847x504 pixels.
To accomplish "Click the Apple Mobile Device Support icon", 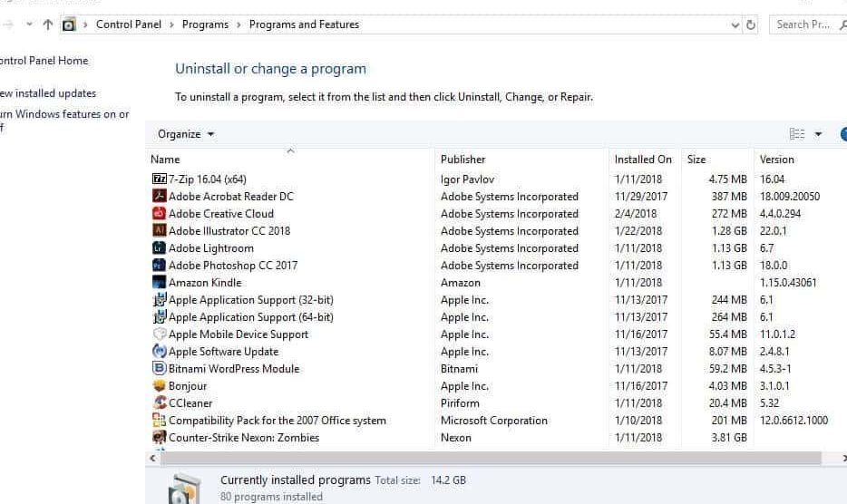I will point(160,334).
